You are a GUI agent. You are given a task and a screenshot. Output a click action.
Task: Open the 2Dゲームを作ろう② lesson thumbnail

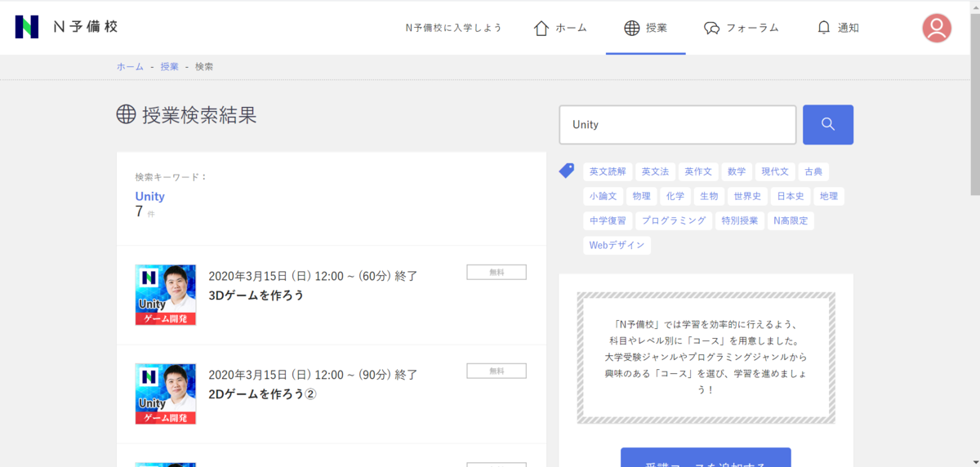pos(166,394)
